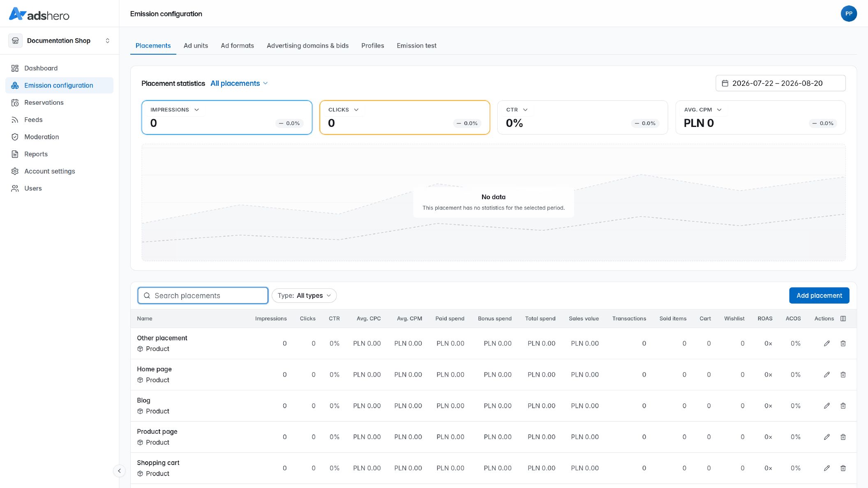The width and height of the screenshot is (868, 488).
Task: Collapse the sidebar with the arrow button
Action: click(119, 471)
